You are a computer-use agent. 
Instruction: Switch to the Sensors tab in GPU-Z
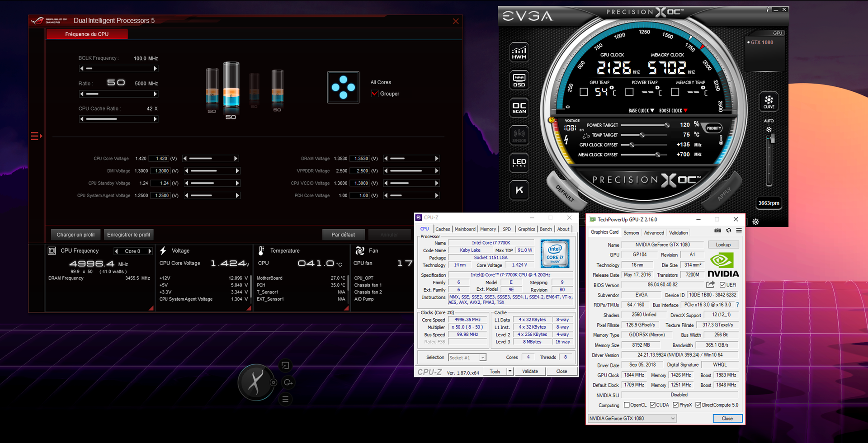631,233
